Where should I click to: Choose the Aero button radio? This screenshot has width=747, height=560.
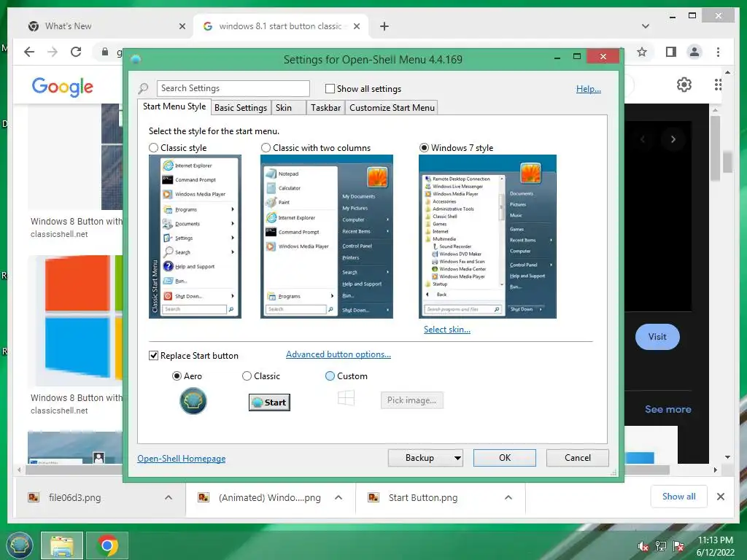pyautogui.click(x=177, y=376)
